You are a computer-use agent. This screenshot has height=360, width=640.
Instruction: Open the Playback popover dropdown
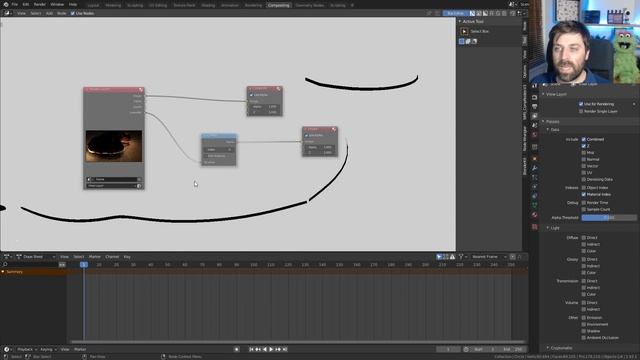(27, 349)
